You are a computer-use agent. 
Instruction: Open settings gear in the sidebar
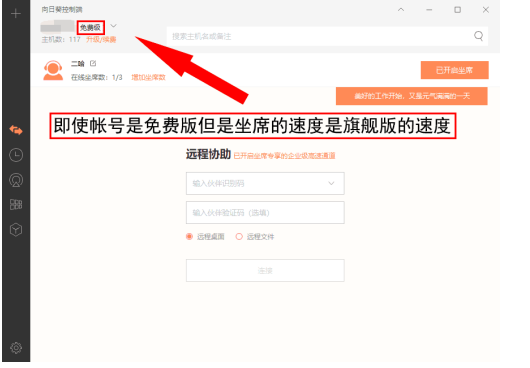[16, 348]
